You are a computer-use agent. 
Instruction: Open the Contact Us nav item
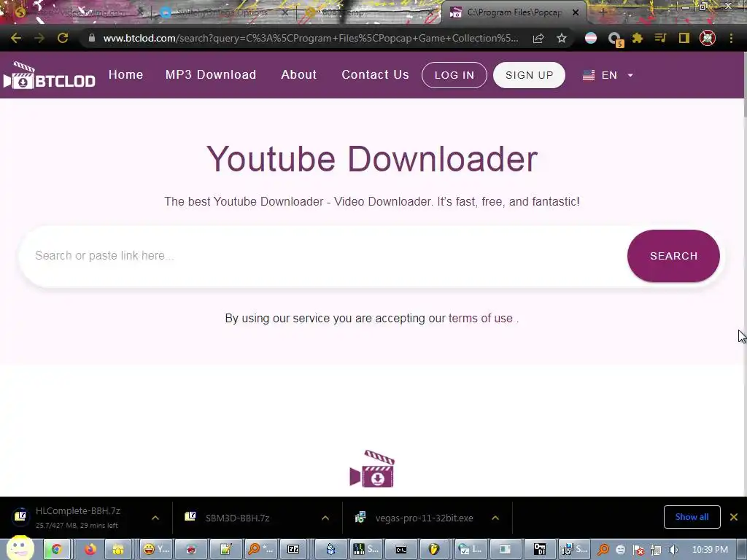[376, 75]
